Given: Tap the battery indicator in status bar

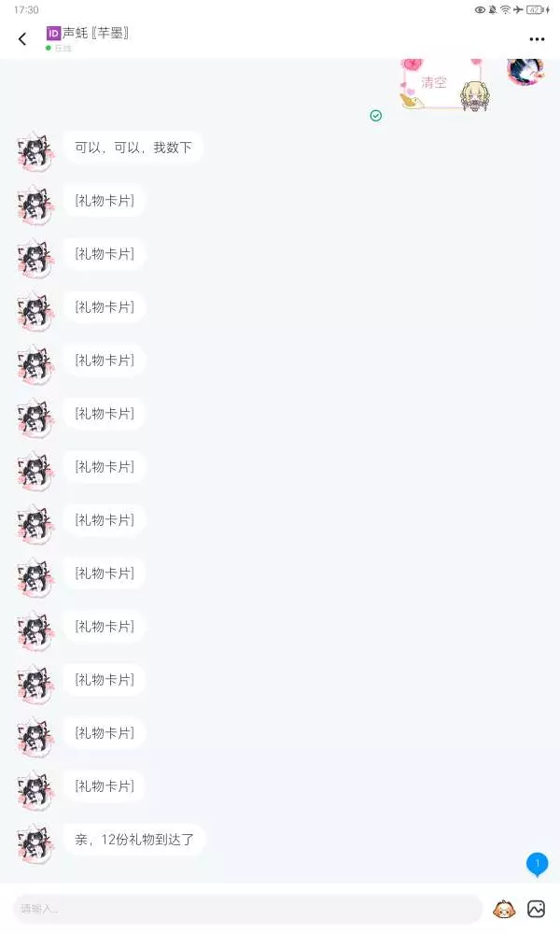Looking at the screenshot, I should [x=536, y=9].
